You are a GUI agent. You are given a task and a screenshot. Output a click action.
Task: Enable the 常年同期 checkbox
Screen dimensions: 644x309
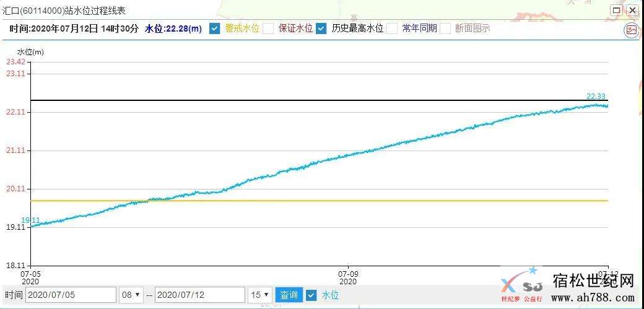392,28
